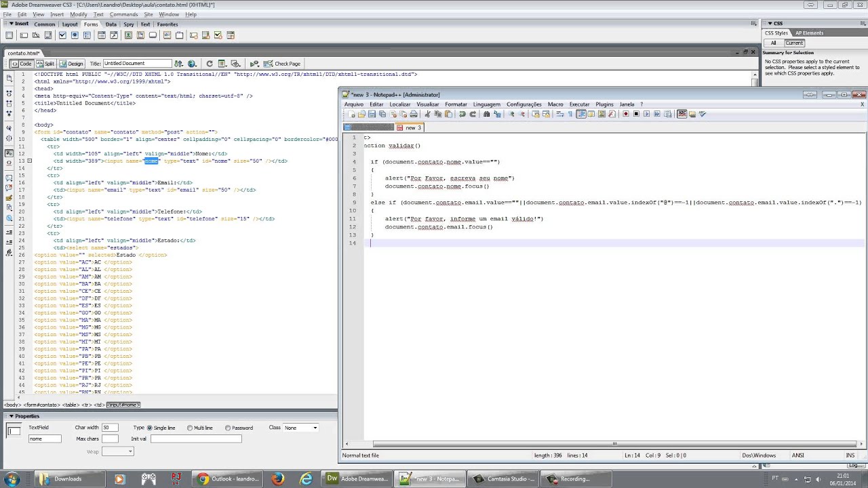This screenshot has height=488, width=868.
Task: Select the Single line radio button
Action: [x=149, y=428]
